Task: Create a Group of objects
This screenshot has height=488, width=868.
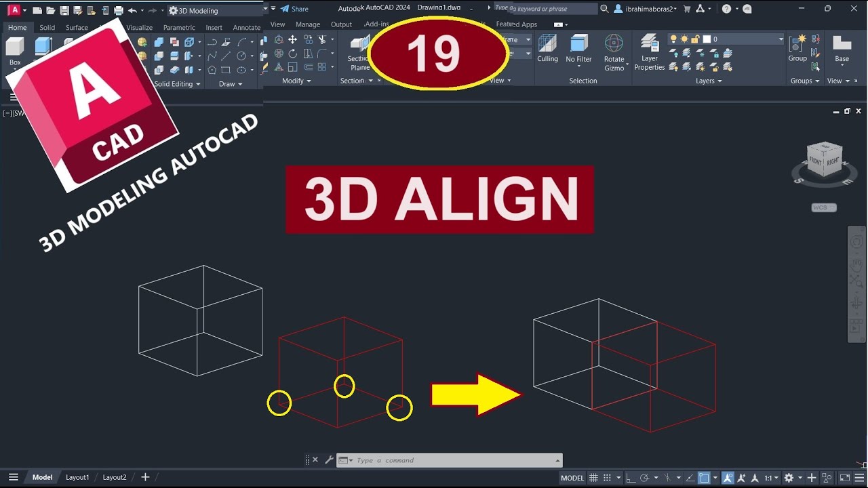Action: tap(797, 49)
